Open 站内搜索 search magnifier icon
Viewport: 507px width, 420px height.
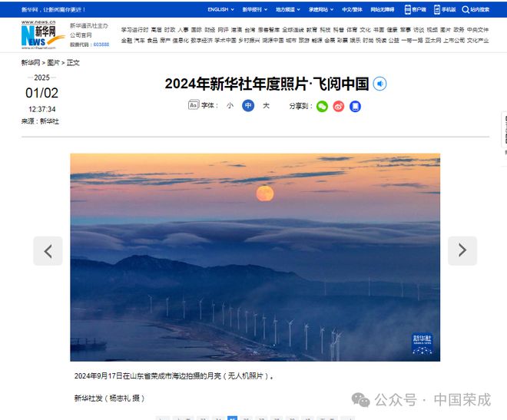pyautogui.click(x=466, y=10)
